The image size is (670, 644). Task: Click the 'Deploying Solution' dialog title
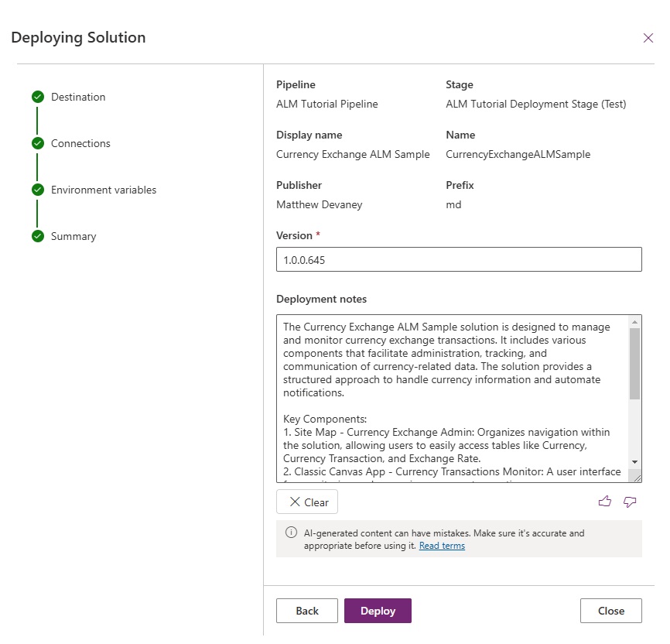tap(78, 38)
